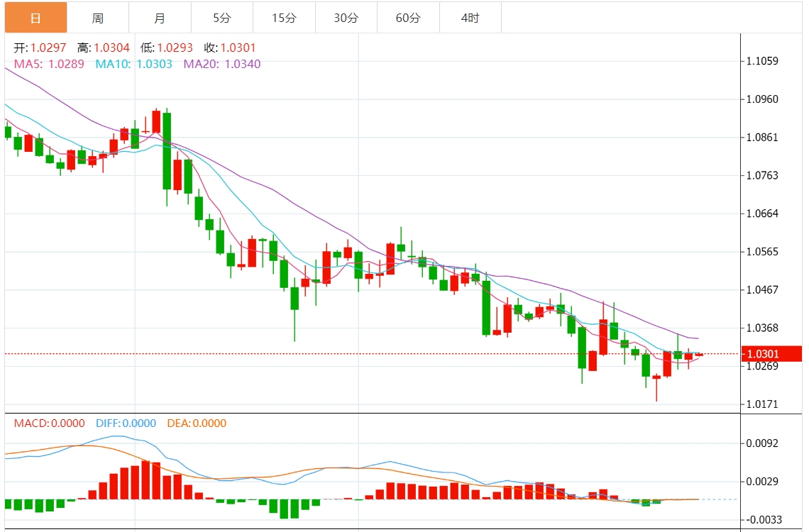The height and width of the screenshot is (532, 809).
Task: Click the DEA:0.0000 label
Action: pos(197,423)
